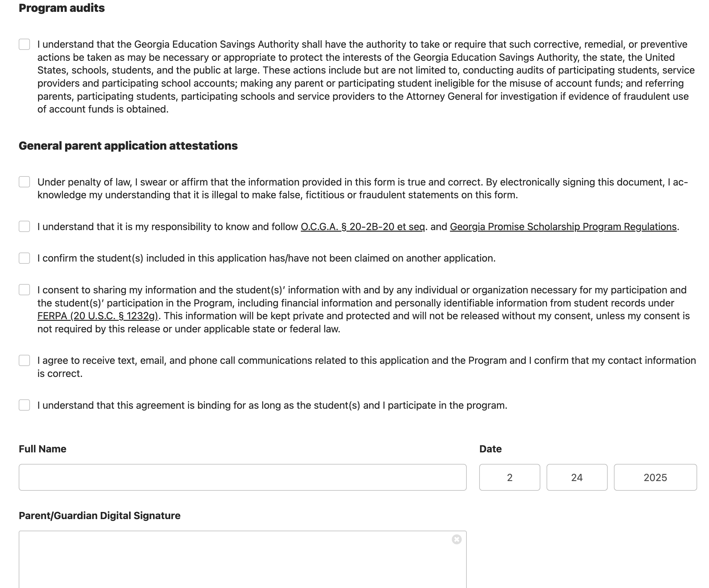Screen dimensions: 709x588
Task: Check the agree to receive communications checkbox
Action: 24,360
